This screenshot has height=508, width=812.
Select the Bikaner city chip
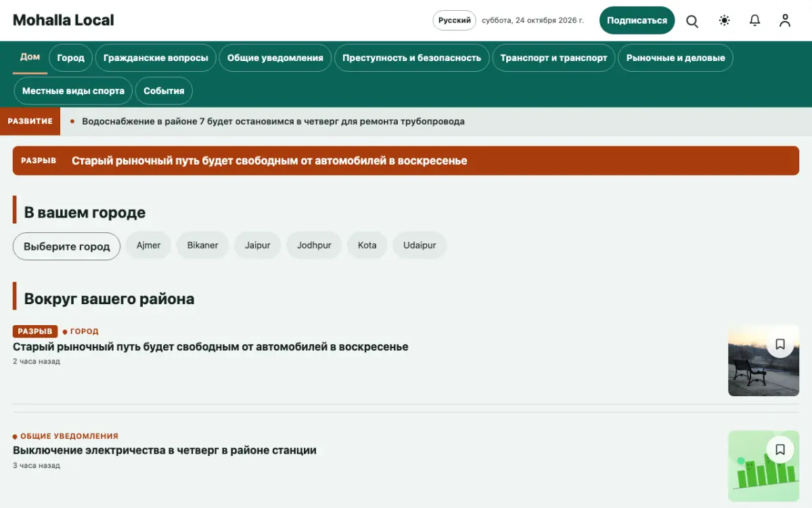click(x=202, y=245)
